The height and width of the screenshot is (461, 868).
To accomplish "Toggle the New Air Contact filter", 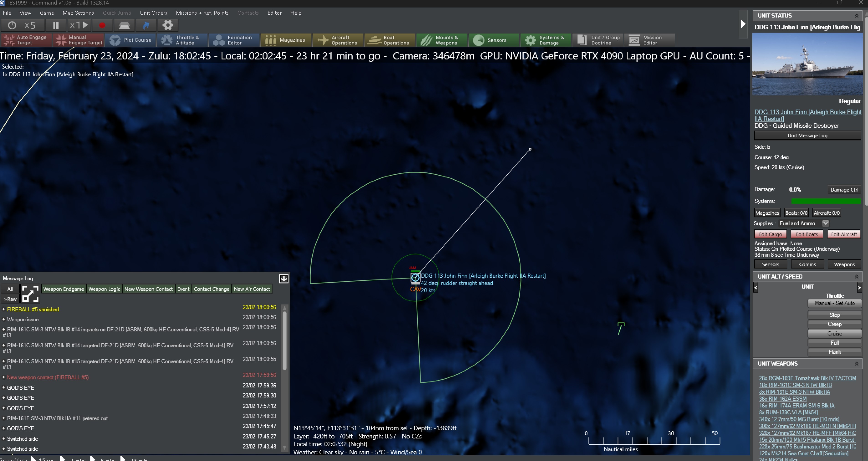I will click(x=252, y=289).
